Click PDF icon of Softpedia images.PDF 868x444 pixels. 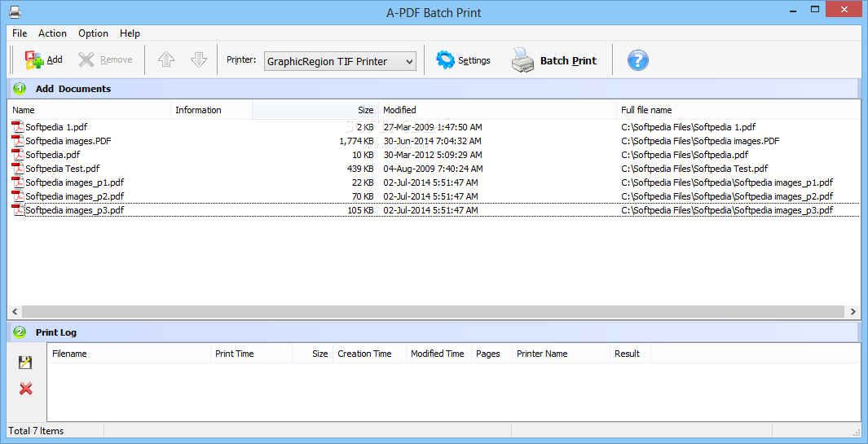point(18,141)
